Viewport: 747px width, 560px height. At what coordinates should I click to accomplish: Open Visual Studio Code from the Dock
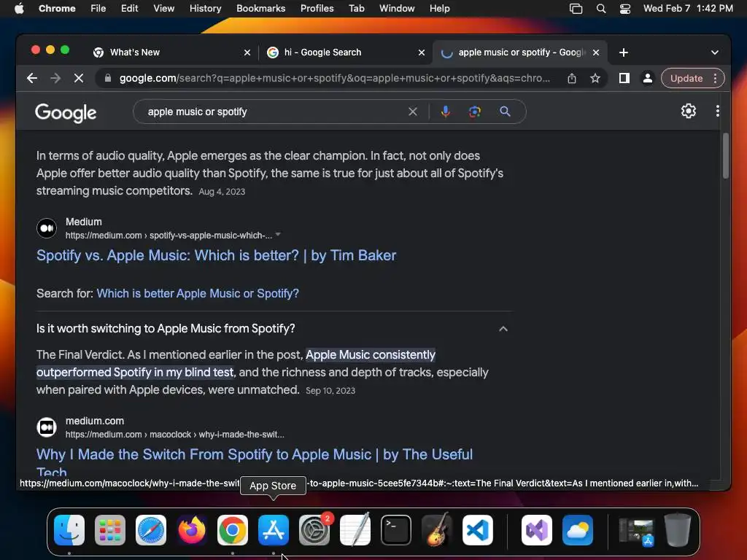(x=477, y=530)
